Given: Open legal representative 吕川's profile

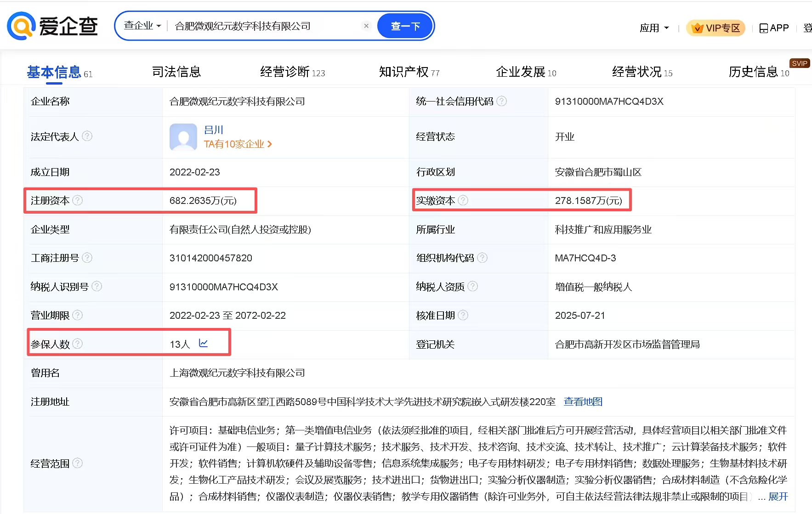Looking at the screenshot, I should coord(214,130).
